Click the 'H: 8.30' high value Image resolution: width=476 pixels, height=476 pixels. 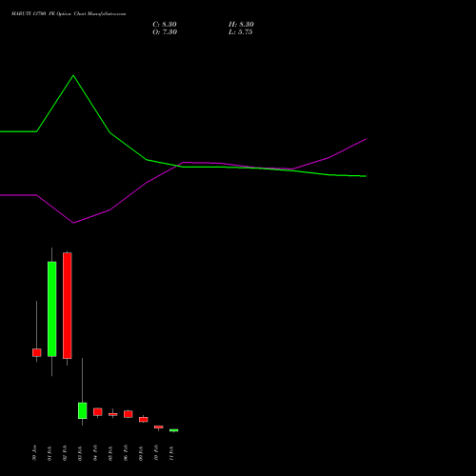point(241,25)
